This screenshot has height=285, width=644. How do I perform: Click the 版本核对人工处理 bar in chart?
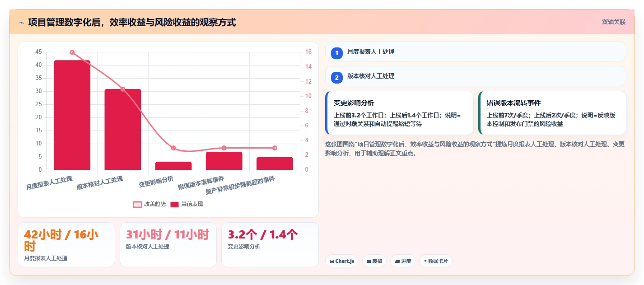pyautogui.click(x=123, y=130)
